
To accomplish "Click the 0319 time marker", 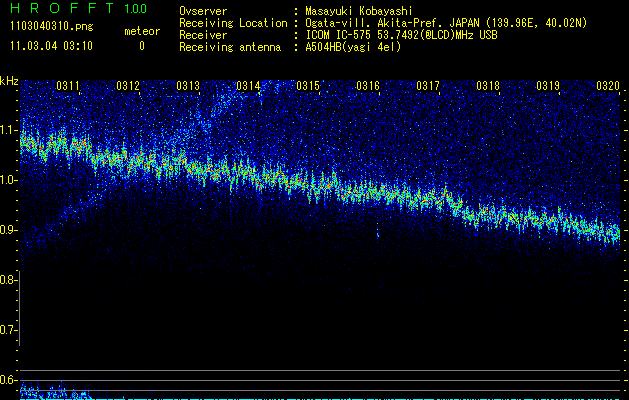I will [548, 86].
